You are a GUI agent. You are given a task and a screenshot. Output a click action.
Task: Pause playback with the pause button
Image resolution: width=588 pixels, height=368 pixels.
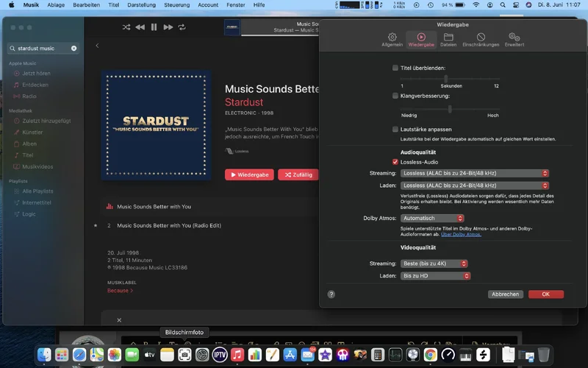pos(154,27)
